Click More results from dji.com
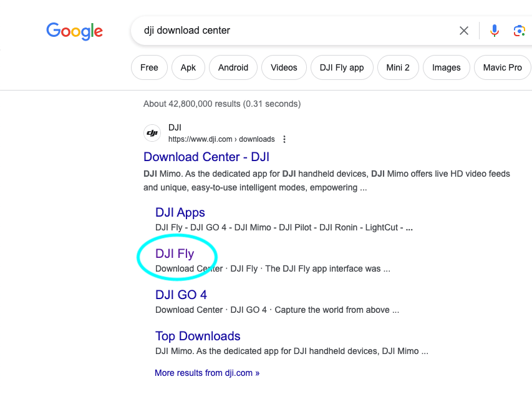Image resolution: width=532 pixels, height=394 pixels. pos(207,373)
